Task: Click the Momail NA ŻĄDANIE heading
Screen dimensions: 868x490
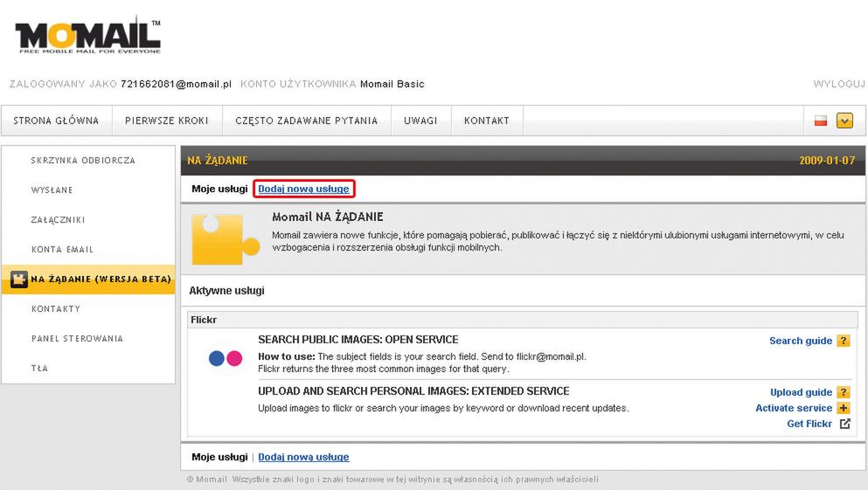Action: (327, 217)
